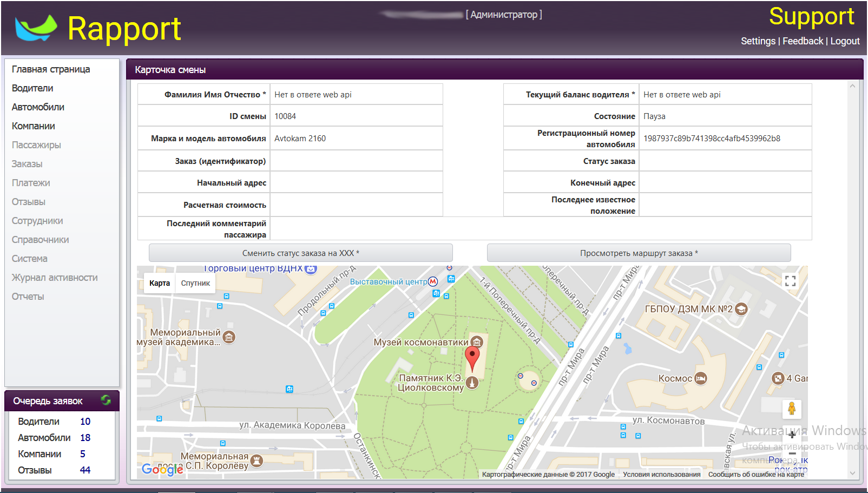Click Просмотреть маршрут заказа button
Screen dimensions: 868x493
pos(639,253)
